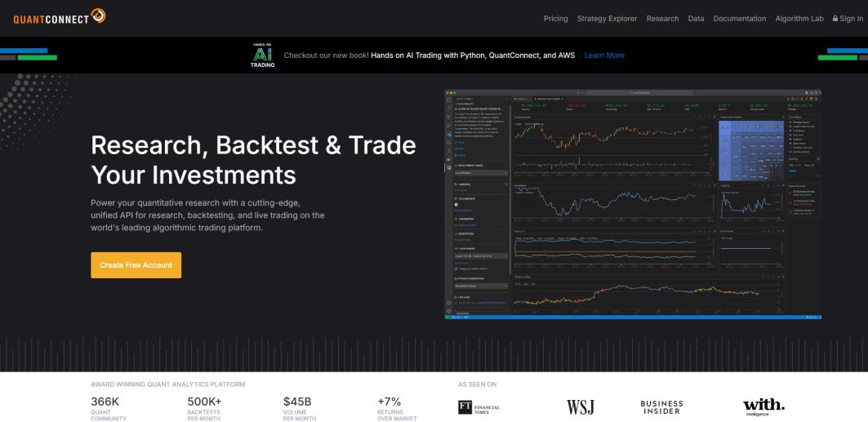
Task: Click the Business Insider logo
Action: pyautogui.click(x=661, y=407)
